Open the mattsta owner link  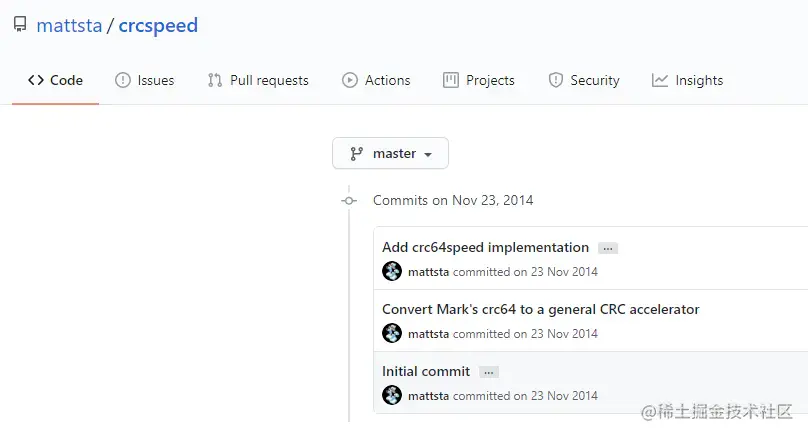click(x=69, y=26)
